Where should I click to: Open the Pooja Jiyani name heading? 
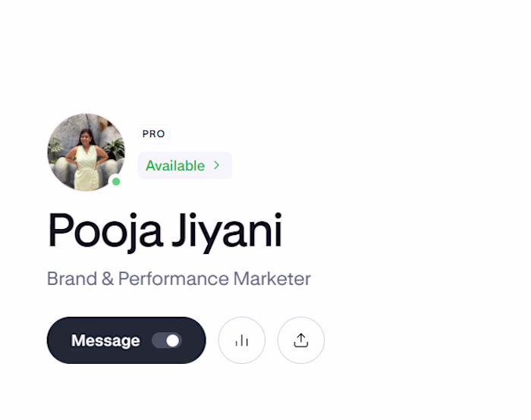(165, 230)
